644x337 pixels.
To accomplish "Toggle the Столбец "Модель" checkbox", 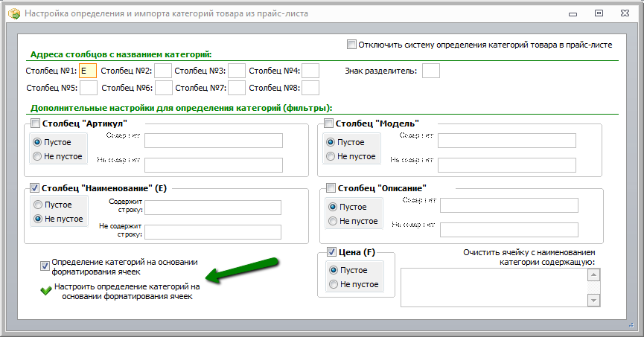I will point(328,123).
